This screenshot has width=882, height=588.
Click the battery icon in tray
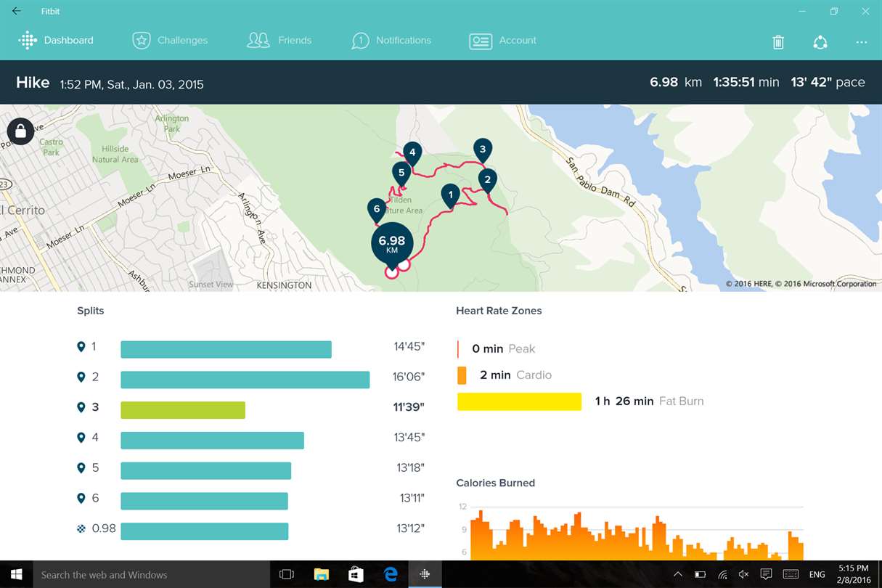(700, 574)
